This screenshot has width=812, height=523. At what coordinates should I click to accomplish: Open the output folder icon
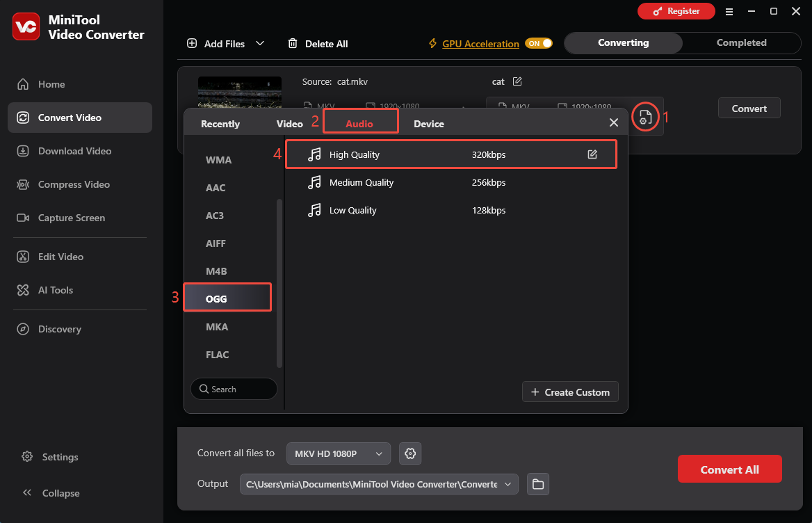coord(538,484)
